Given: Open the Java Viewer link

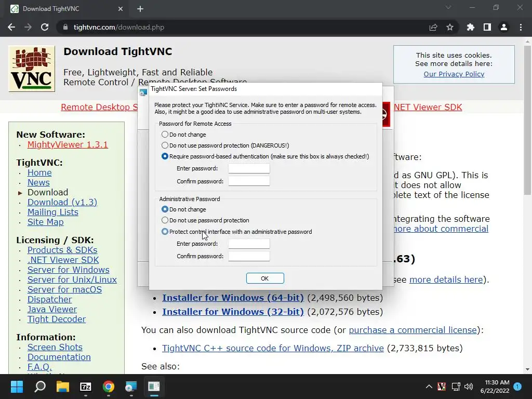Looking at the screenshot, I should 52,309.
